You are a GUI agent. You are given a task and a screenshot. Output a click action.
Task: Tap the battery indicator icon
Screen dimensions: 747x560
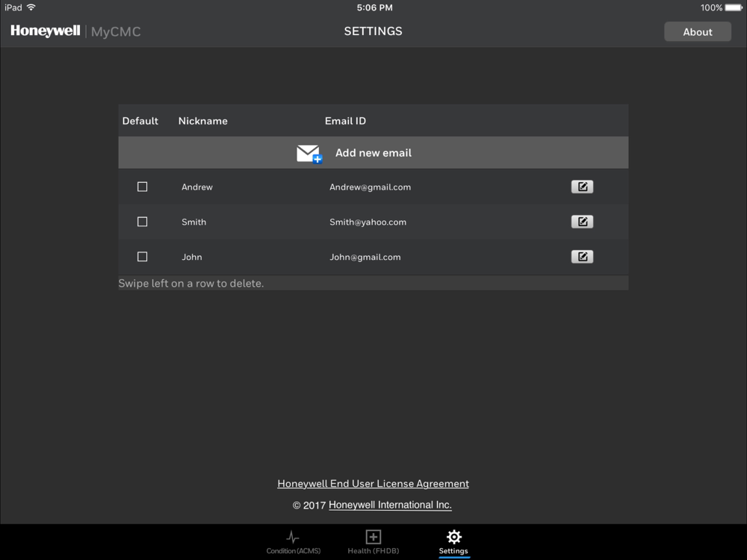[734, 7]
